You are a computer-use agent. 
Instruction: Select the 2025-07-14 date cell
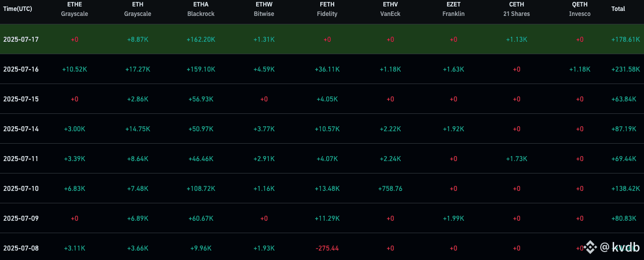point(21,129)
